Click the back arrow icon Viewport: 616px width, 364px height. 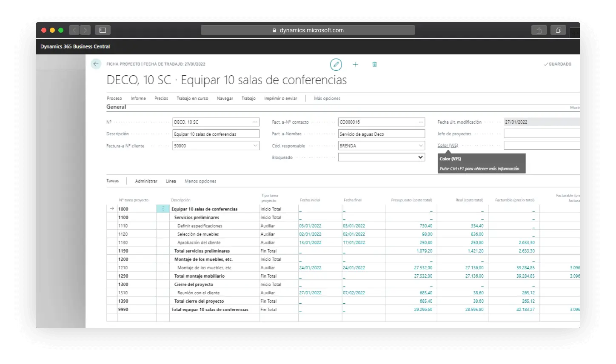96,64
